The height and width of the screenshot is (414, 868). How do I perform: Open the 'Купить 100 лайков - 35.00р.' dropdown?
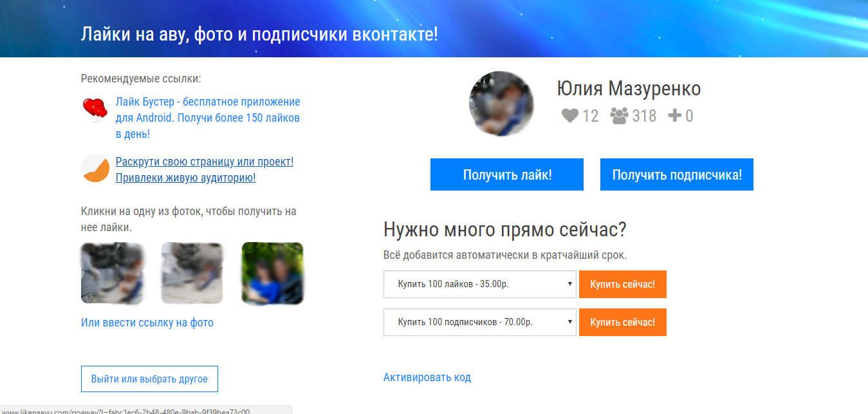point(479,284)
